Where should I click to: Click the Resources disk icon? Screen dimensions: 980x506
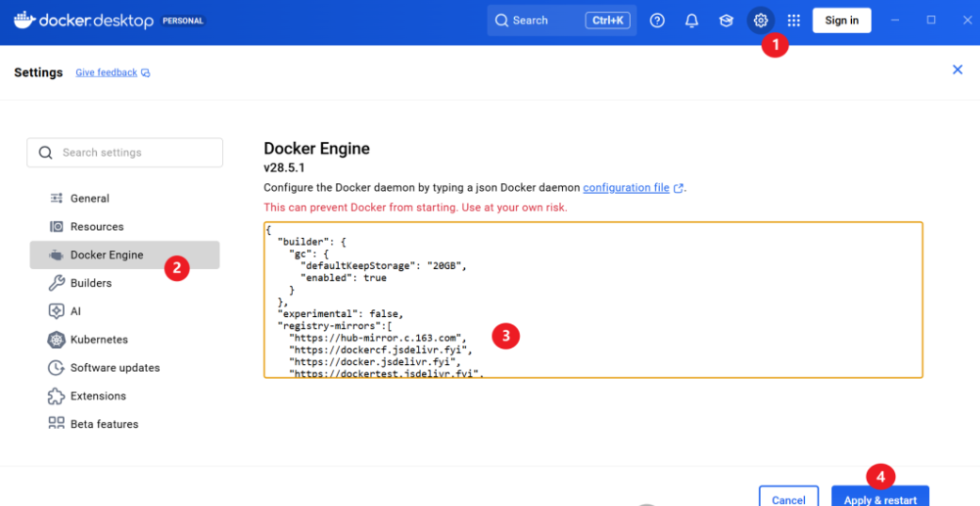56,226
